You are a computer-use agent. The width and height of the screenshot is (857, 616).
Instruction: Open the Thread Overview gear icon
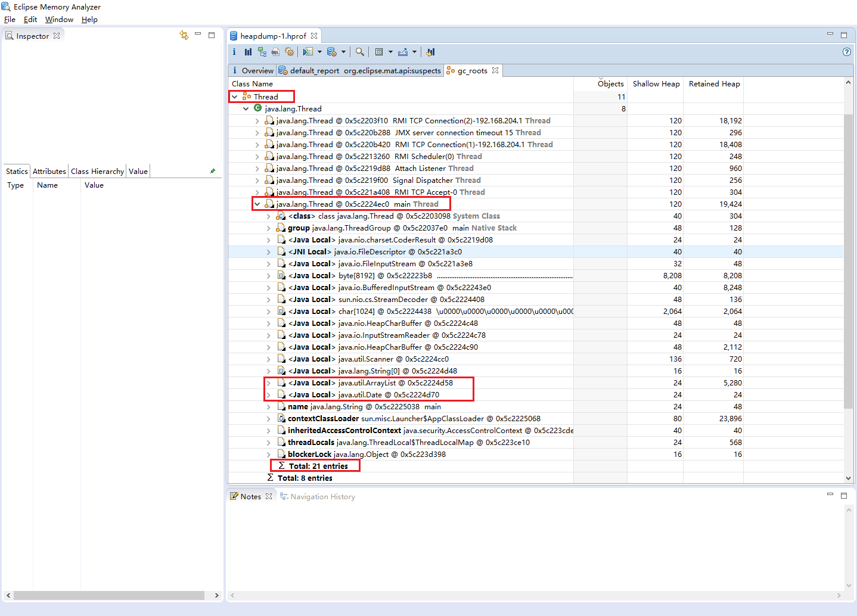[x=290, y=52]
